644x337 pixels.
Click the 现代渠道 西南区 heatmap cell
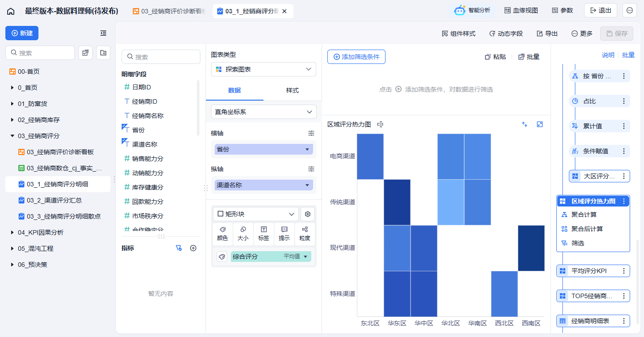(531, 248)
